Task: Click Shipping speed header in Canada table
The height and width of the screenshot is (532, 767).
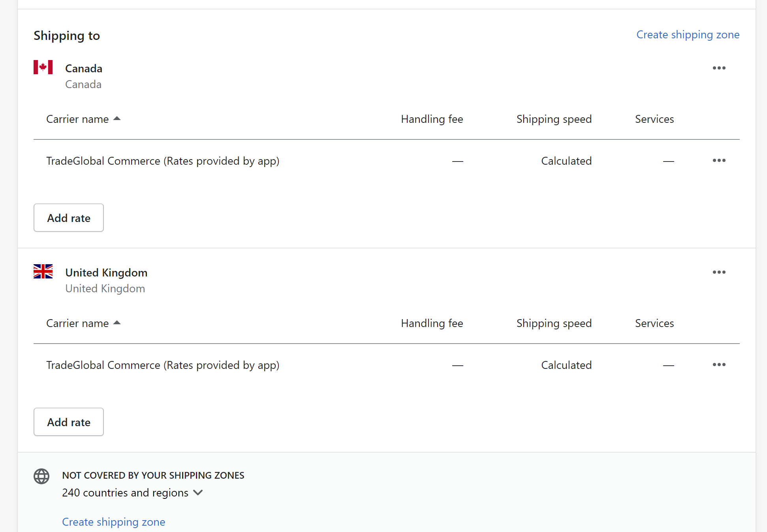Action: pos(554,119)
